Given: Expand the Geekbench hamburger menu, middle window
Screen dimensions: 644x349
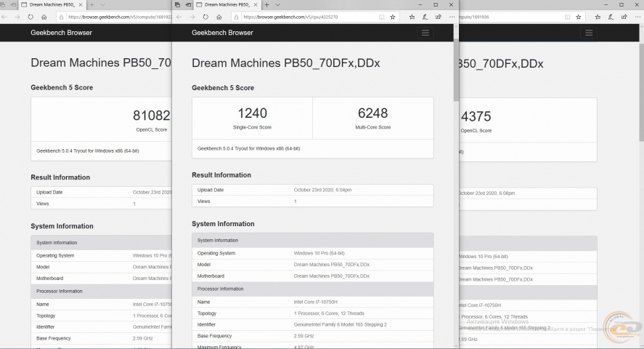Looking at the screenshot, I should coord(425,33).
